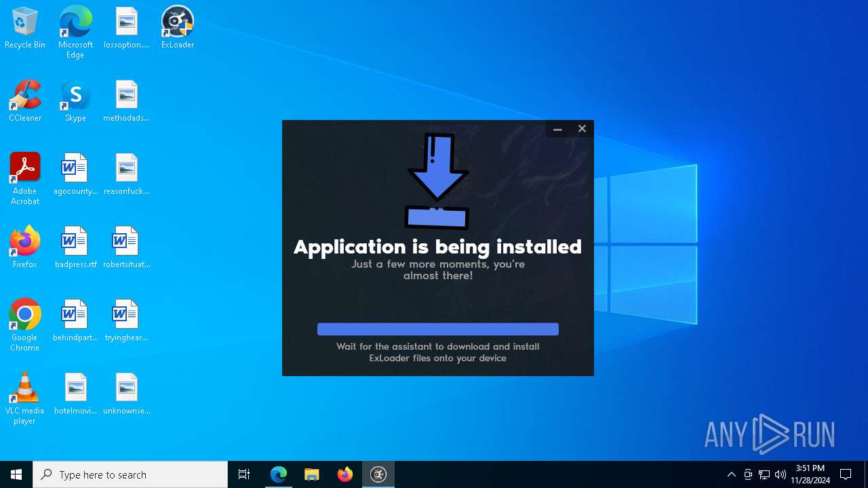Launch Microsoft Edge from the taskbar
The height and width of the screenshot is (488, 868).
pos(279,474)
